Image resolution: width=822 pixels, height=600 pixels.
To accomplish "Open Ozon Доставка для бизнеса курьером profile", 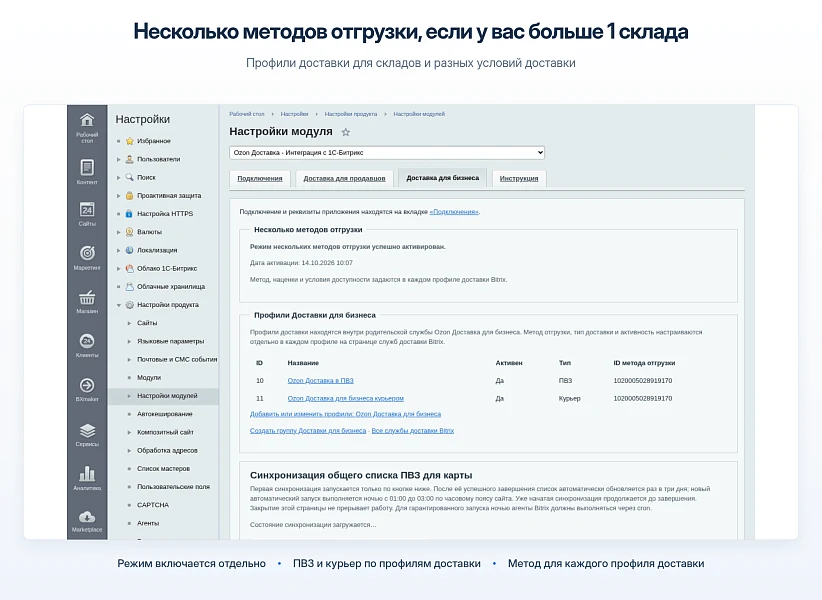I will pyautogui.click(x=345, y=398).
